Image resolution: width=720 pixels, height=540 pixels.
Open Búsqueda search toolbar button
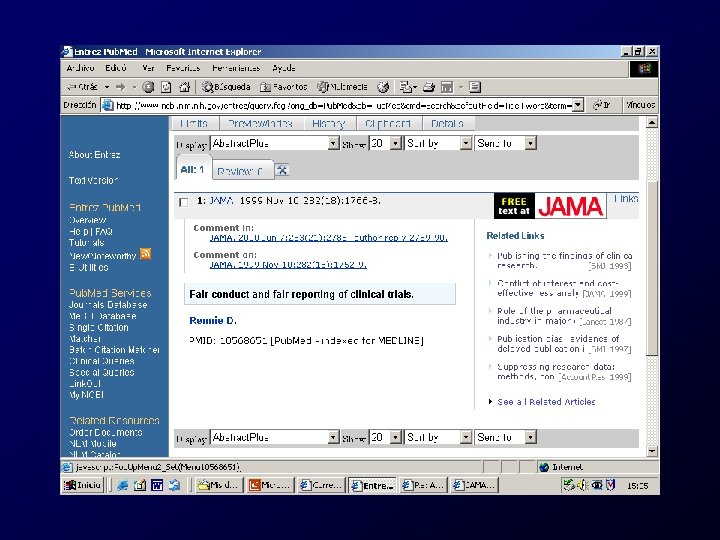click(x=226, y=87)
